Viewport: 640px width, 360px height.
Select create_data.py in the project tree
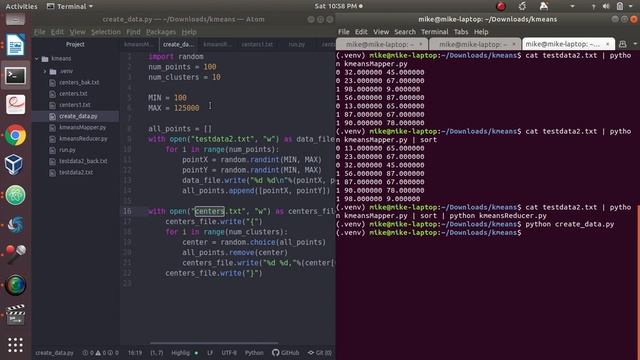(x=78, y=116)
